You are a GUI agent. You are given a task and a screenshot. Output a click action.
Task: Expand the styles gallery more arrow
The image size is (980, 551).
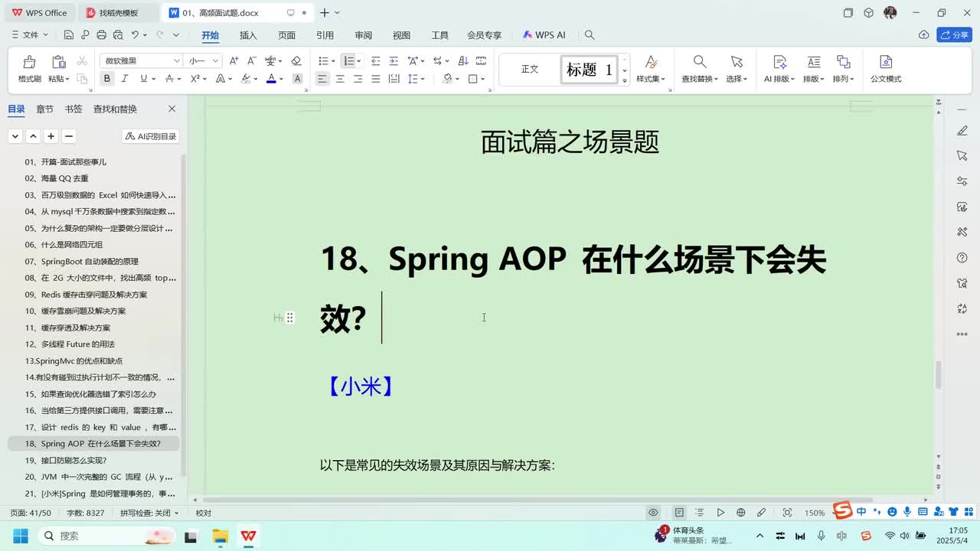click(x=625, y=80)
